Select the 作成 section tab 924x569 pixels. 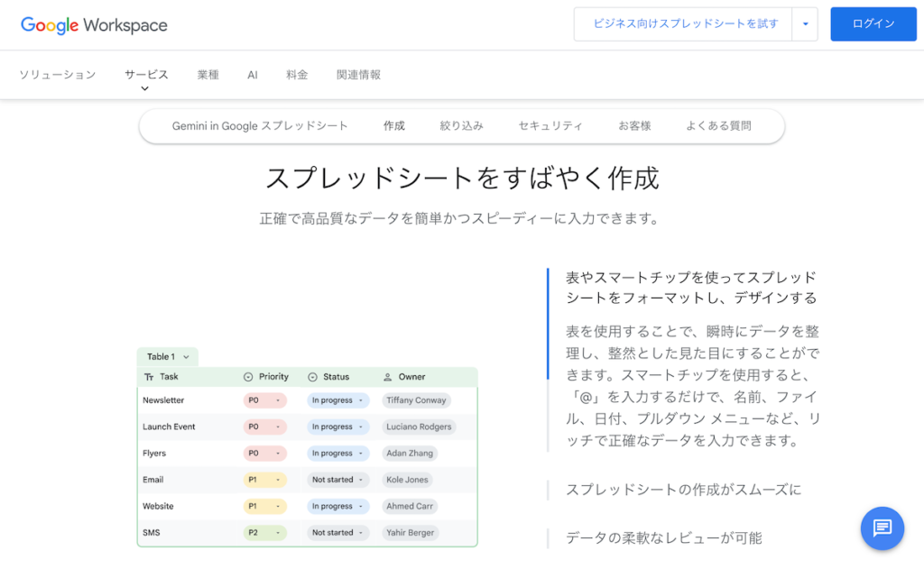pyautogui.click(x=393, y=126)
